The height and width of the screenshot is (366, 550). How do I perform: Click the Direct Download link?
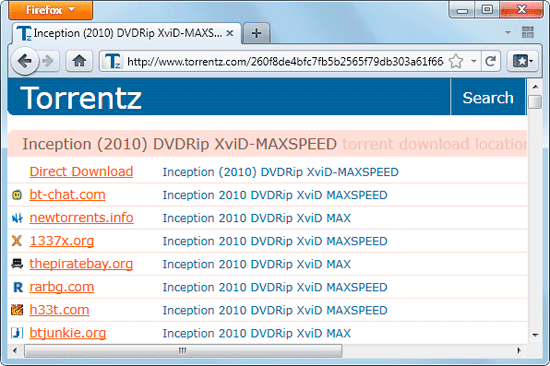(x=81, y=172)
